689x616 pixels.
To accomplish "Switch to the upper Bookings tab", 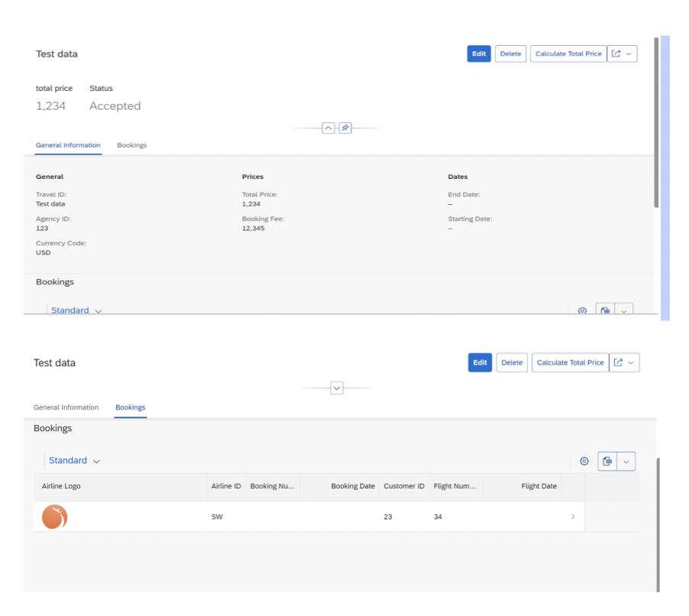I will 132,145.
